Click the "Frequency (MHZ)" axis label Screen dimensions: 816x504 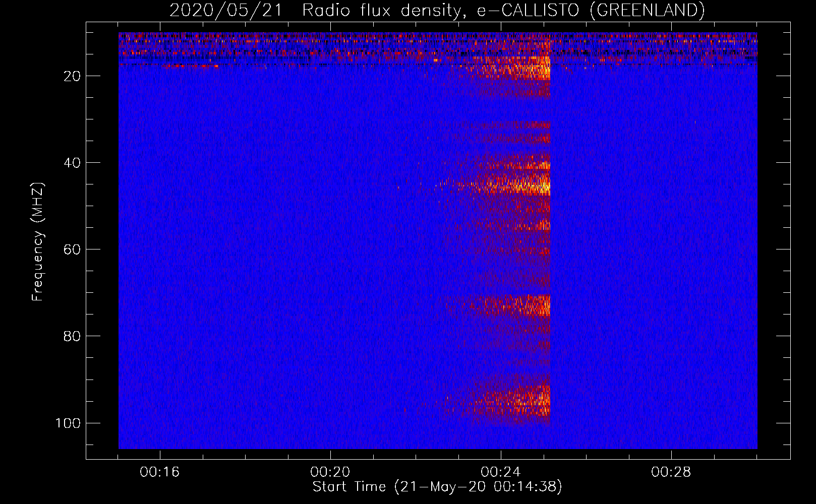tap(38, 241)
